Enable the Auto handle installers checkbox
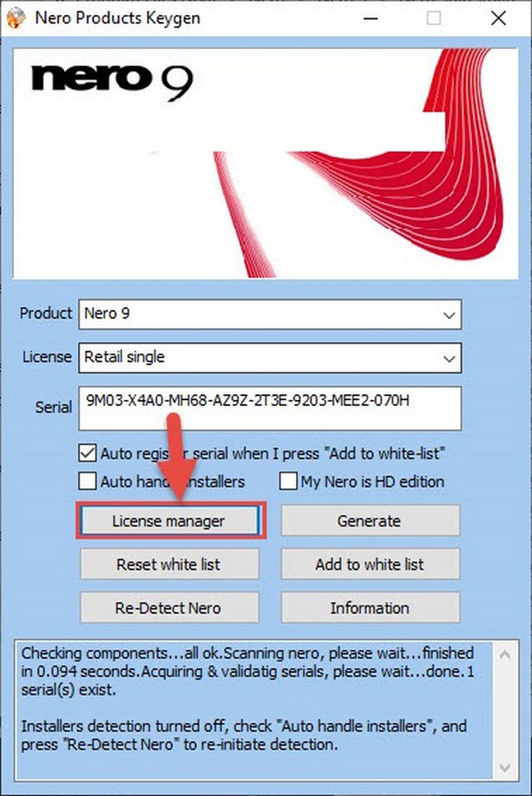This screenshot has height=796, width=532. [87, 482]
